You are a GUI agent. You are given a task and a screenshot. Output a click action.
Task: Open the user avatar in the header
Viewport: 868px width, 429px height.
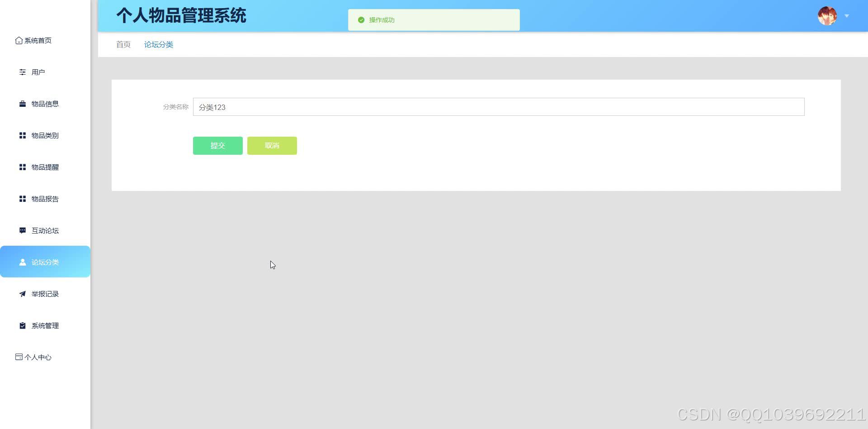(x=827, y=16)
